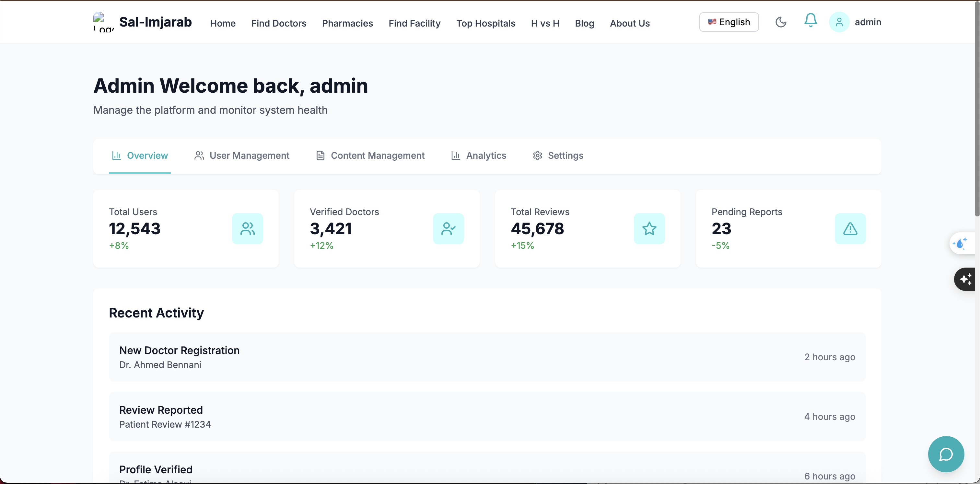Click the Verified Doctors user-check icon
Viewport: 980px width, 484px height.
(x=448, y=228)
